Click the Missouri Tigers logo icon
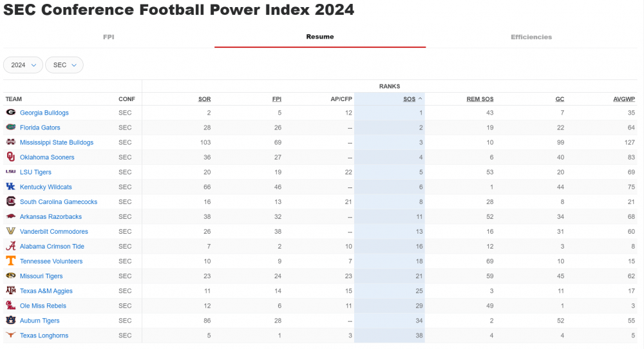 click(x=11, y=276)
